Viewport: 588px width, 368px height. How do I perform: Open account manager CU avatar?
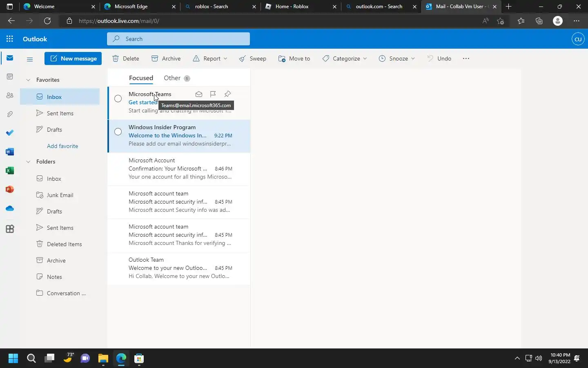(578, 39)
